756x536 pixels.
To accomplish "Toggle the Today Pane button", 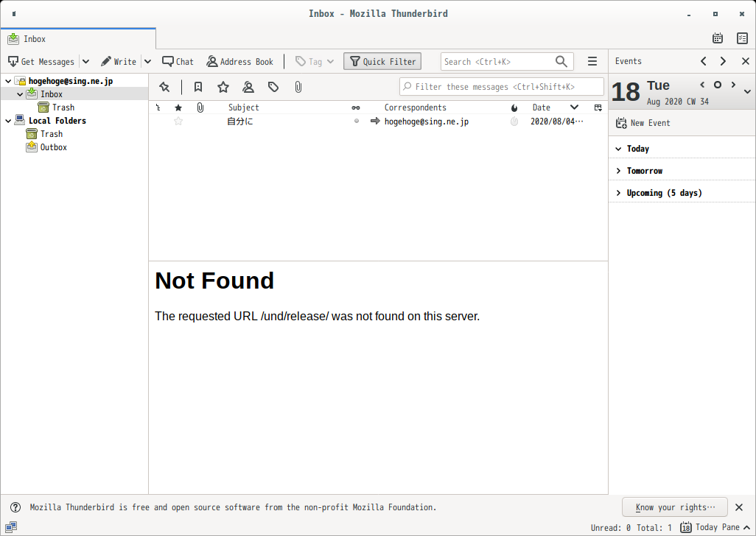I will click(x=715, y=527).
